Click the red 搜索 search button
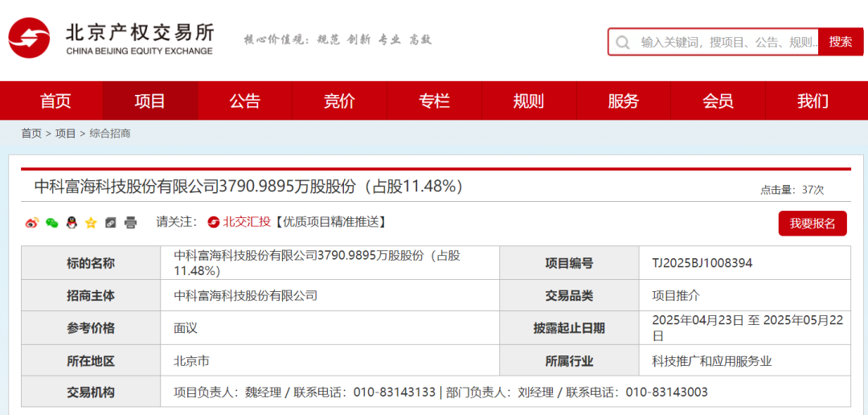Screen dimensions: 868x415 pos(841,42)
